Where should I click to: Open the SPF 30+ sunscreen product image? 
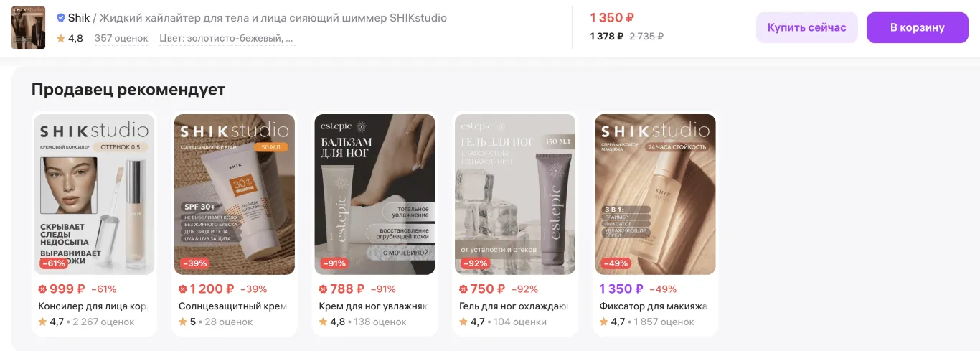235,195
